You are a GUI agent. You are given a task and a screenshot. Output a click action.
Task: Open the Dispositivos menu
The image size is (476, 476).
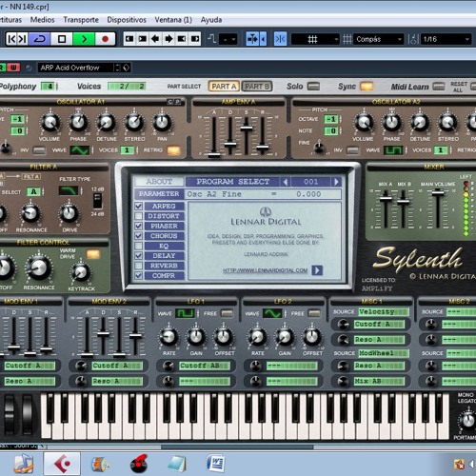127,20
